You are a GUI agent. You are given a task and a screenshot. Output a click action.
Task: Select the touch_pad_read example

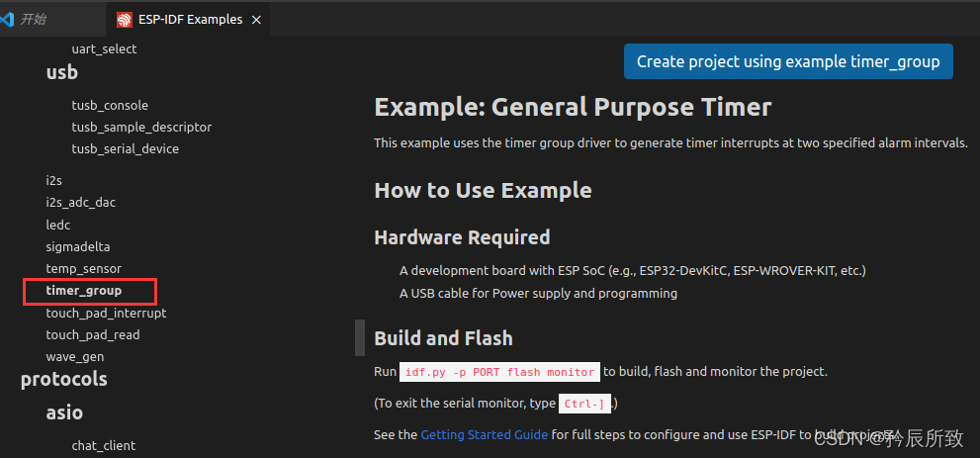[x=93, y=335]
